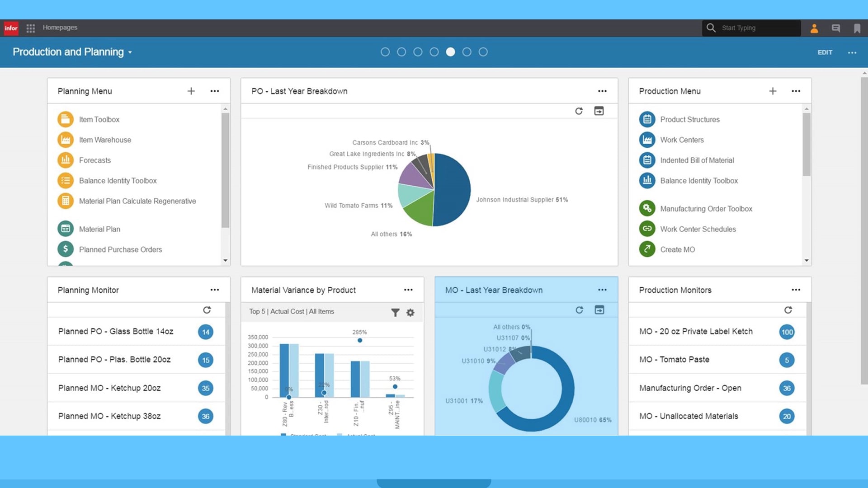Image resolution: width=868 pixels, height=488 pixels.
Task: Select the first page indicator circle
Action: 385,52
